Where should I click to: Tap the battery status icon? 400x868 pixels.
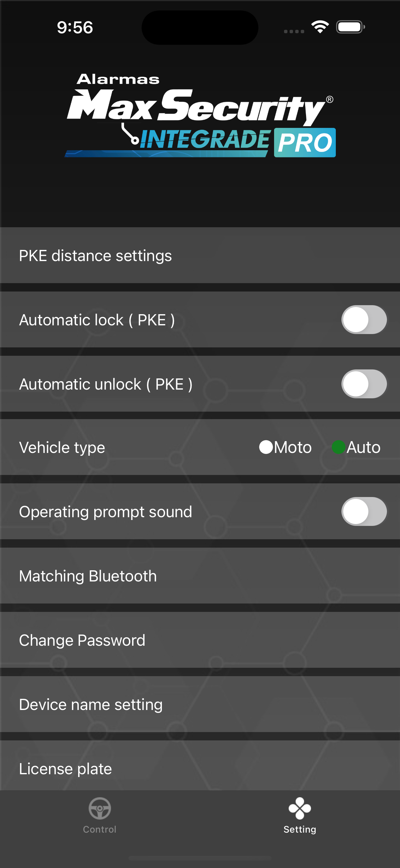pyautogui.click(x=350, y=27)
